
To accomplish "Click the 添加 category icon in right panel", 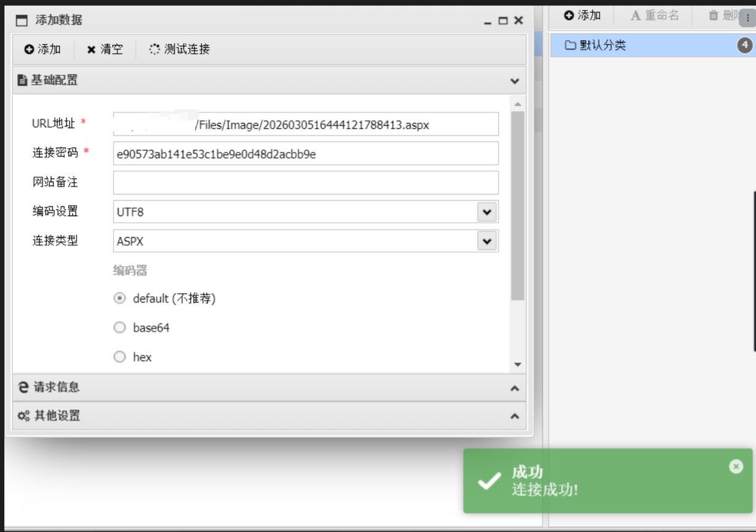I will (569, 16).
